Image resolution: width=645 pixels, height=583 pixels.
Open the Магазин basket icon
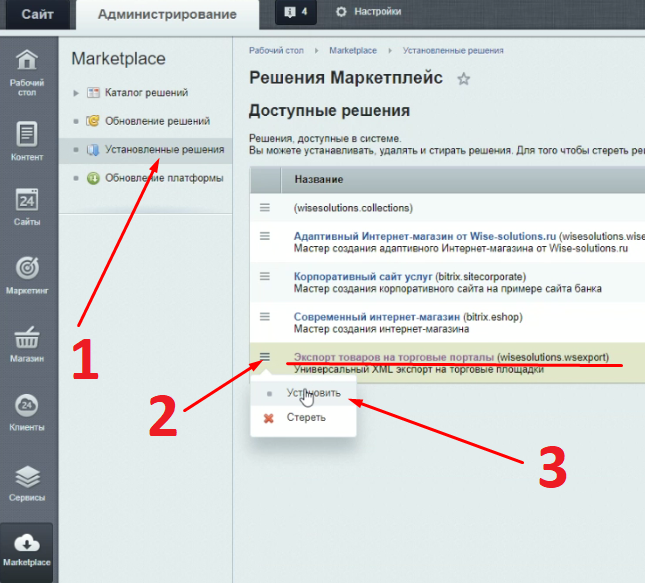[27, 337]
